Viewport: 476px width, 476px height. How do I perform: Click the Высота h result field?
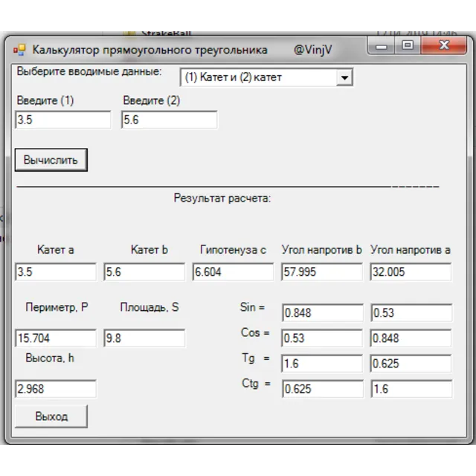(x=56, y=389)
